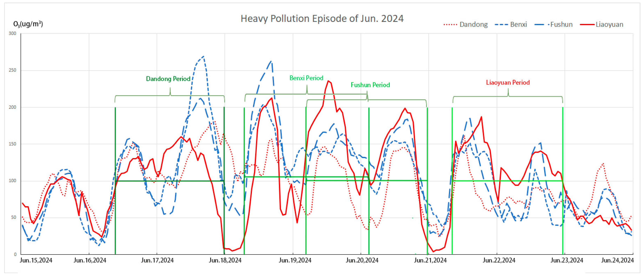Select the O3(ug/m3) axis title

pos(28,24)
